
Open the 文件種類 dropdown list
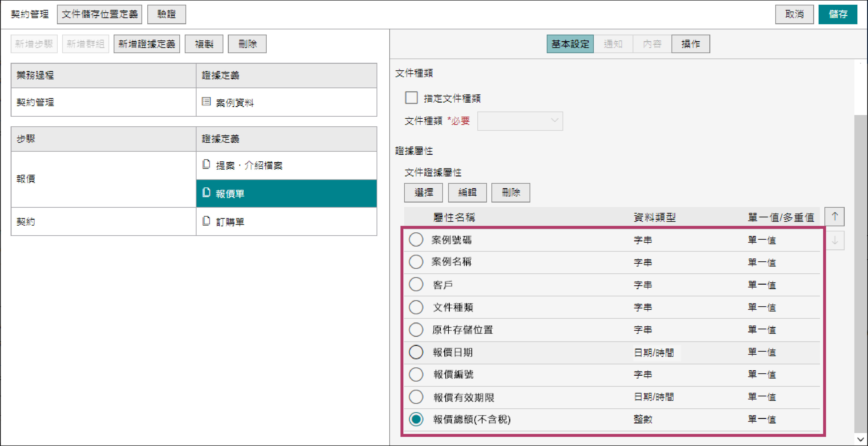[x=520, y=121]
